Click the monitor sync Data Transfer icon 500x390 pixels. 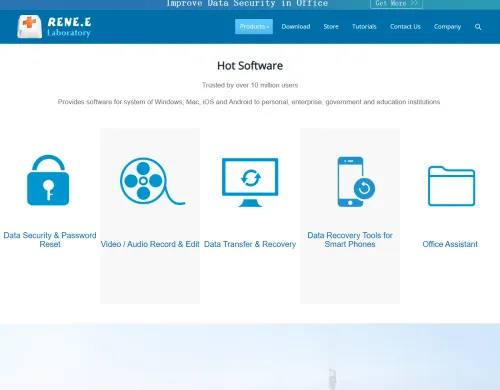point(250,182)
